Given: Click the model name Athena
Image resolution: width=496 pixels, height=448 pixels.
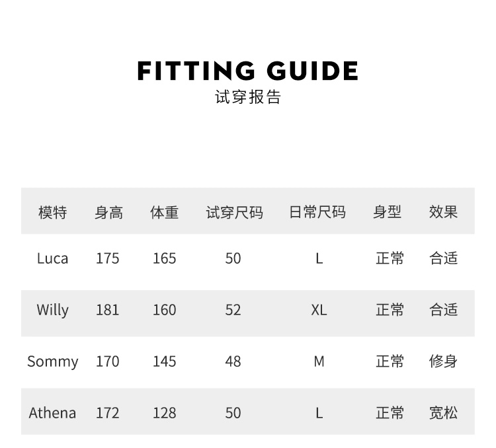Looking at the screenshot, I should pyautogui.click(x=53, y=413).
